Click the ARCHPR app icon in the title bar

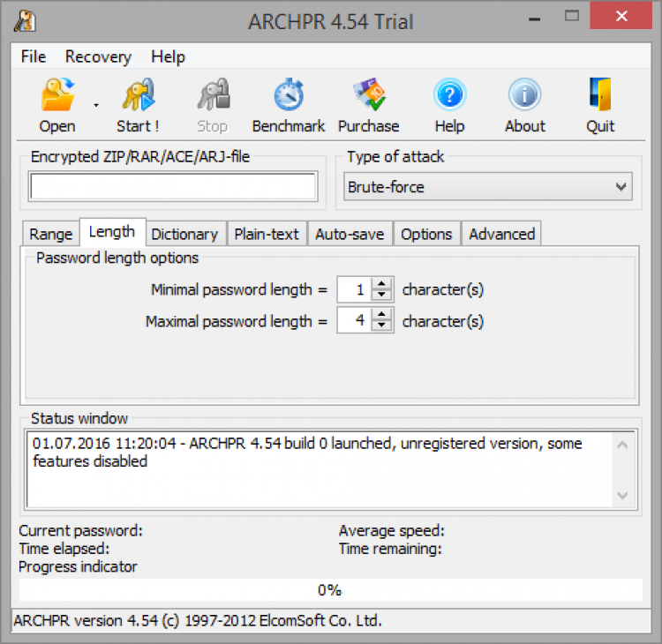[25, 21]
